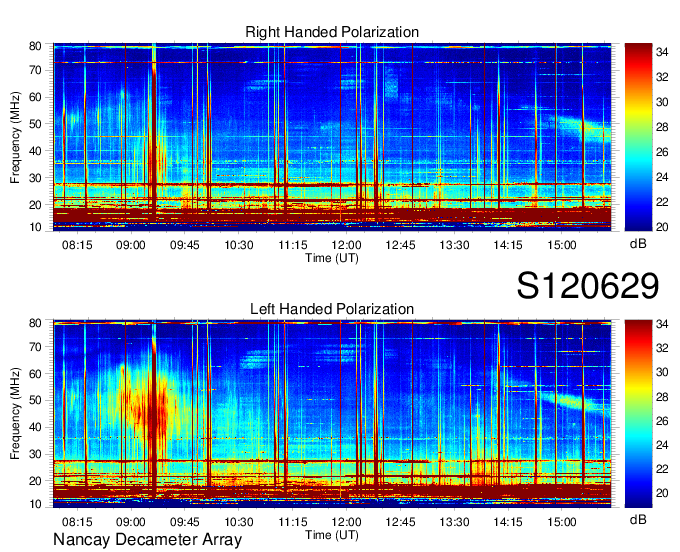Screen dimensions: 680x552
Task: Click the 11:15 tick on the bottom plot
Action: 292,522
